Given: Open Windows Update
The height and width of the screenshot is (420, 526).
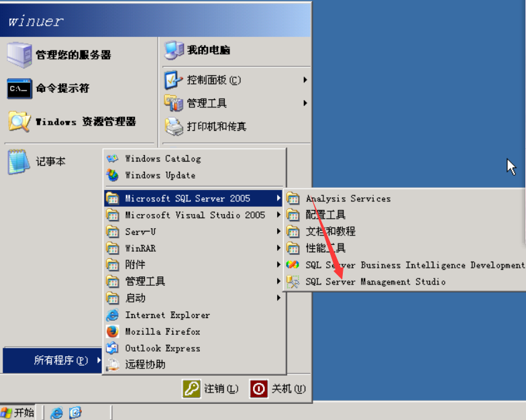Looking at the screenshot, I should point(195,175).
